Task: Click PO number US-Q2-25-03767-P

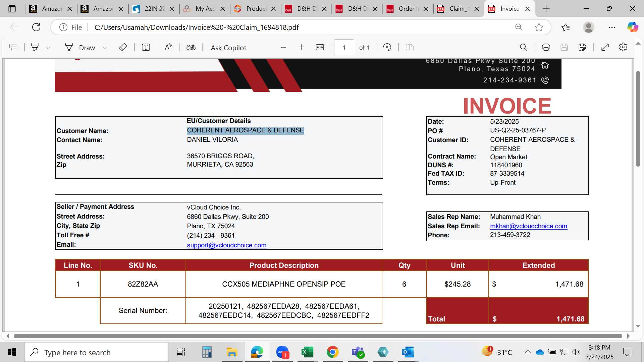Action: [518, 130]
